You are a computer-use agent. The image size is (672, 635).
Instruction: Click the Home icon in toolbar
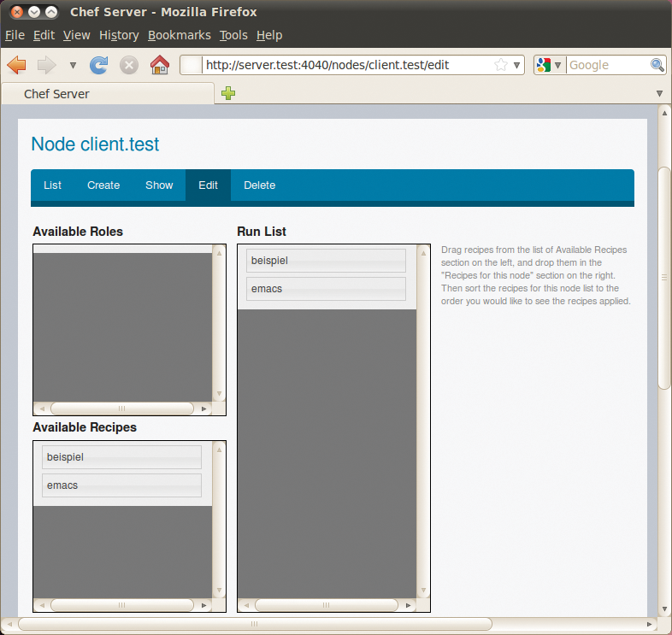point(159,65)
